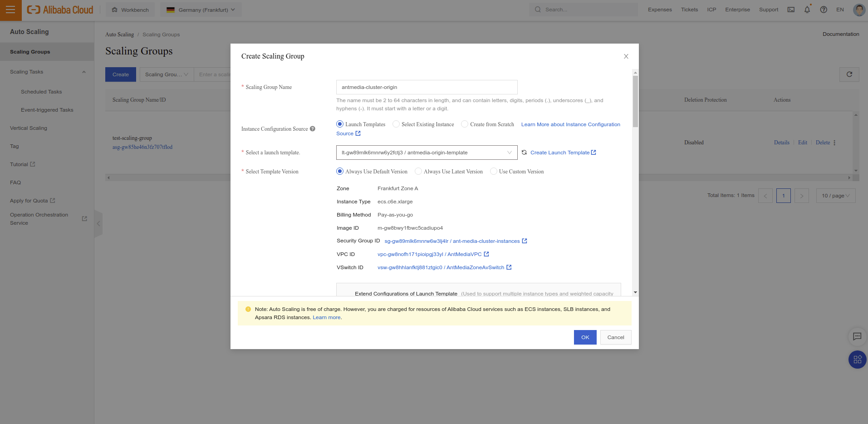Open Tag in sidebar
The image size is (868, 424).
click(15, 146)
